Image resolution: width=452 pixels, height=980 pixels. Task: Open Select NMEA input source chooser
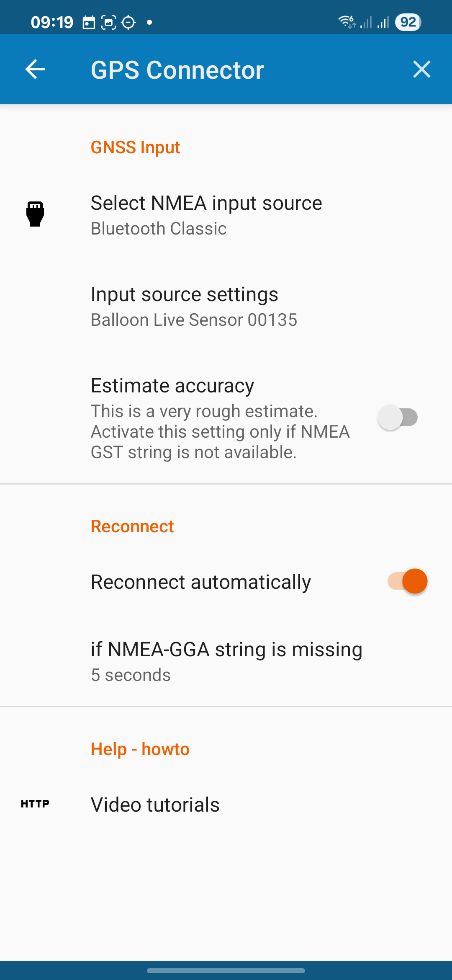(206, 215)
